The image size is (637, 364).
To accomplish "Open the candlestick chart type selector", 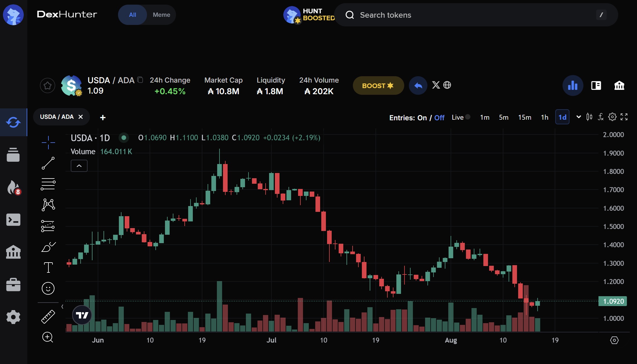I will pos(589,117).
